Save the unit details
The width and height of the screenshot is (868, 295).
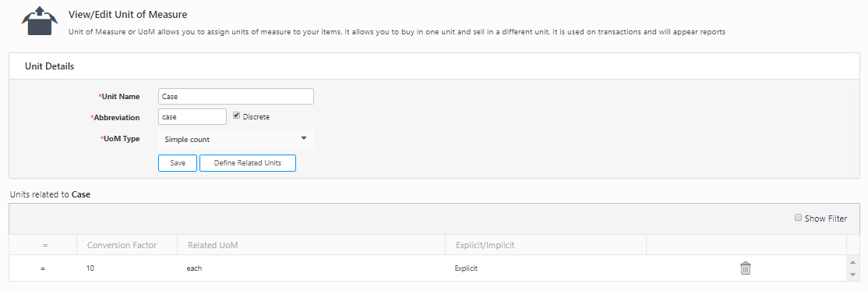[178, 163]
